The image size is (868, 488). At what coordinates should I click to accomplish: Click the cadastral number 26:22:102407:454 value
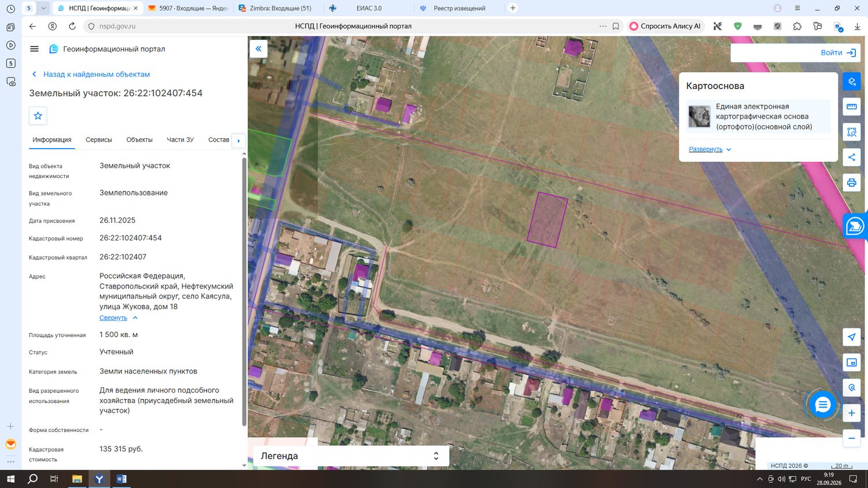[x=131, y=238]
